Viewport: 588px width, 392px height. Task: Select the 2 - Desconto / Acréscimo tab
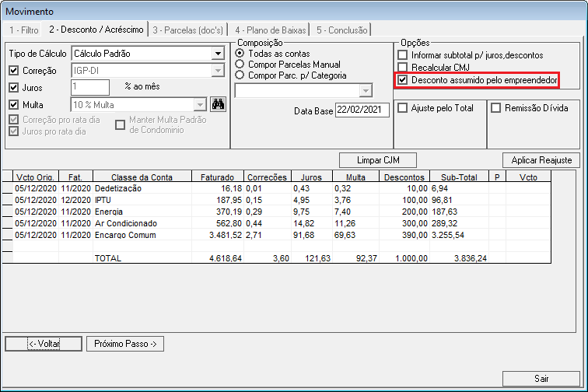coord(96,30)
